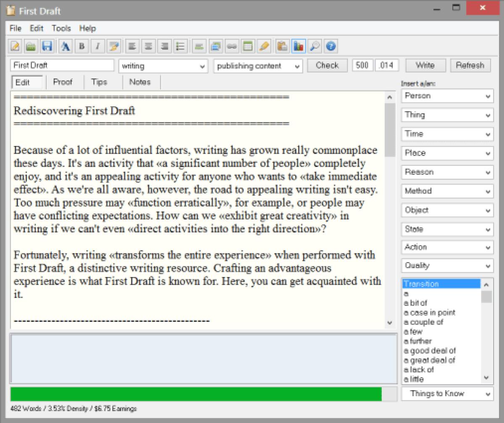Insert a hyperlink using the chain icon
Screen dimensions: 504x423
[232, 46]
